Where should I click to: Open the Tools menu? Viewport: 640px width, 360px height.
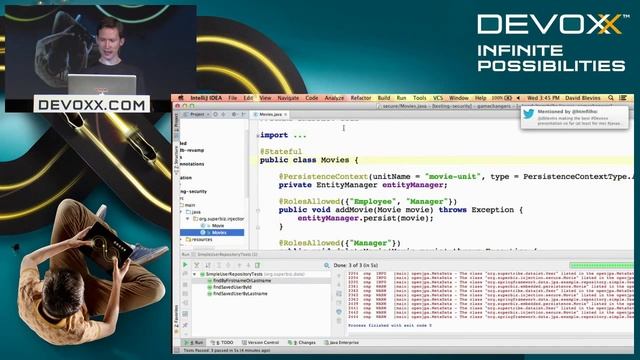pyautogui.click(x=420, y=98)
